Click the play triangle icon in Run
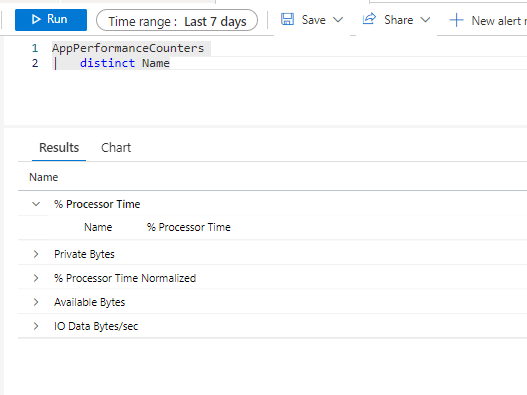The width and height of the screenshot is (527, 395). click(x=36, y=19)
